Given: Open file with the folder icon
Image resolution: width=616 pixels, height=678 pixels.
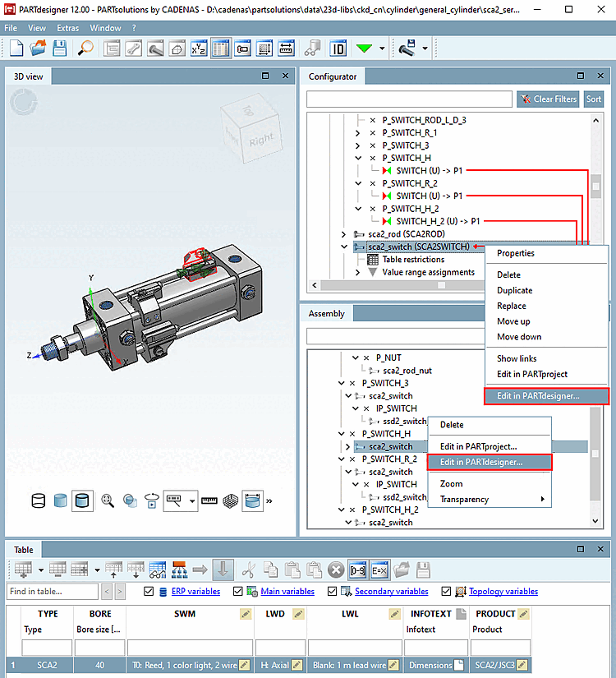Looking at the screenshot, I should (x=38, y=48).
